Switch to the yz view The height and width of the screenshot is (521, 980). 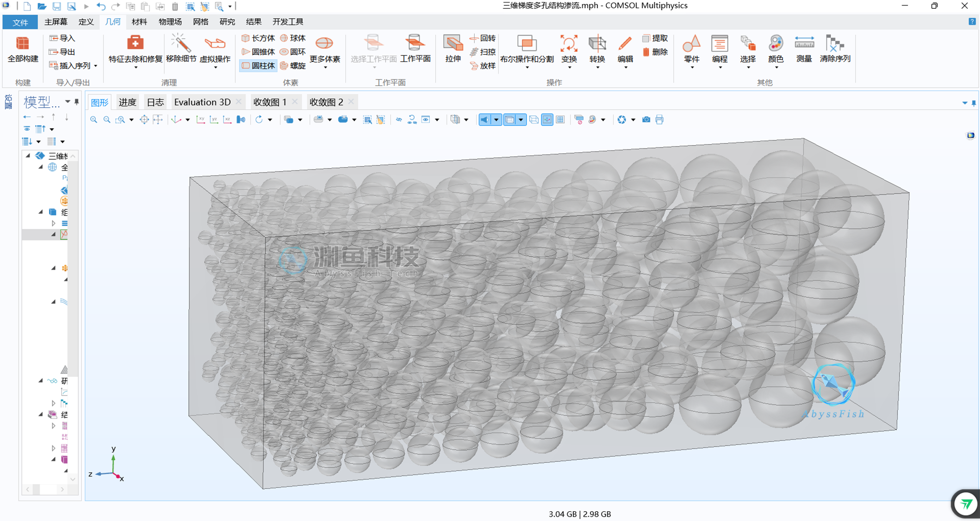click(x=214, y=120)
